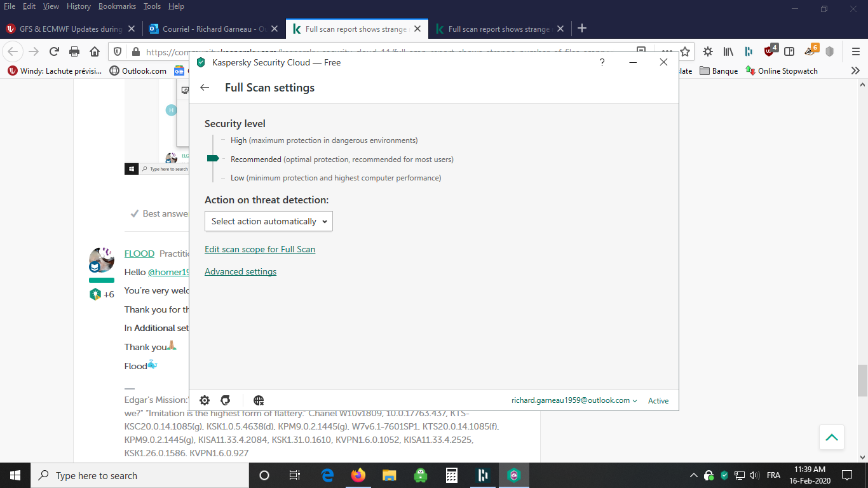Open the File menu

(10, 6)
